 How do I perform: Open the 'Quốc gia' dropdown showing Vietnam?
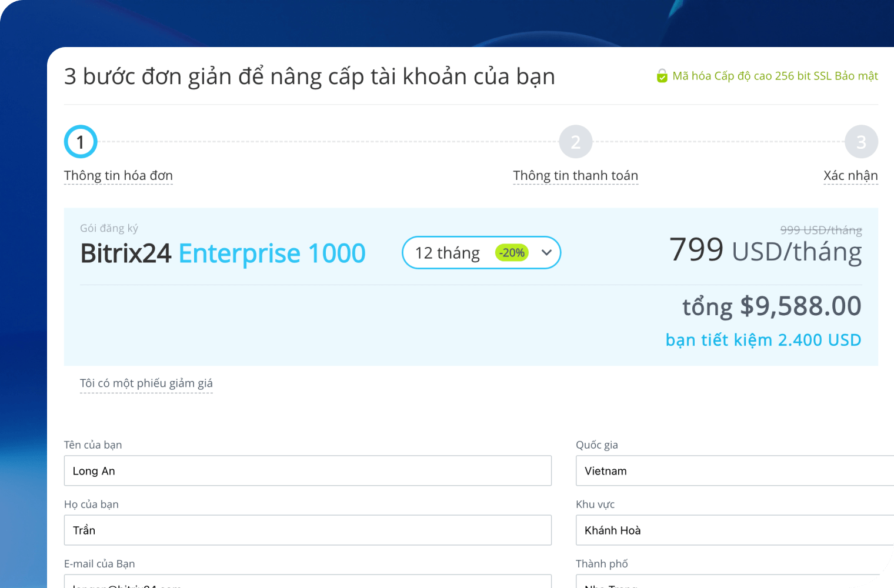(x=735, y=471)
